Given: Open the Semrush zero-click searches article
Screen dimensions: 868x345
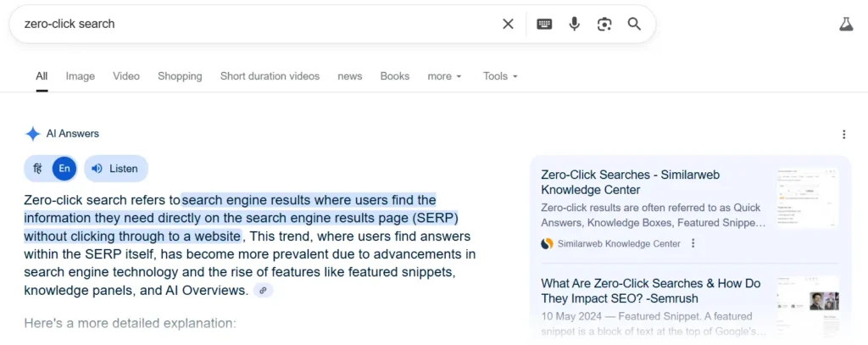Looking at the screenshot, I should click(650, 291).
